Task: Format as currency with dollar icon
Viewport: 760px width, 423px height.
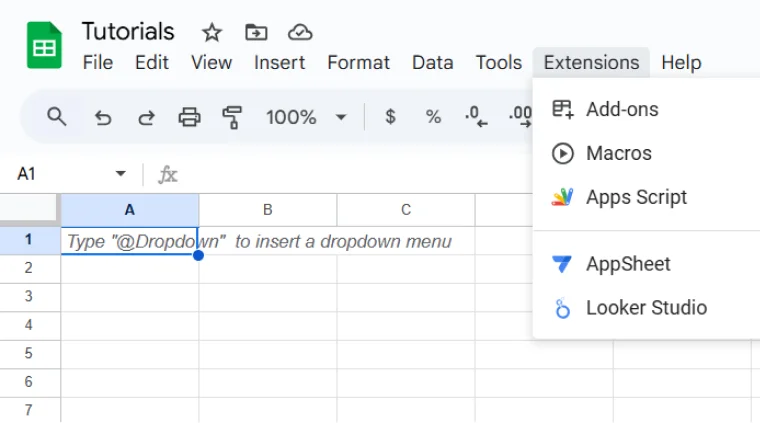Action: click(390, 117)
